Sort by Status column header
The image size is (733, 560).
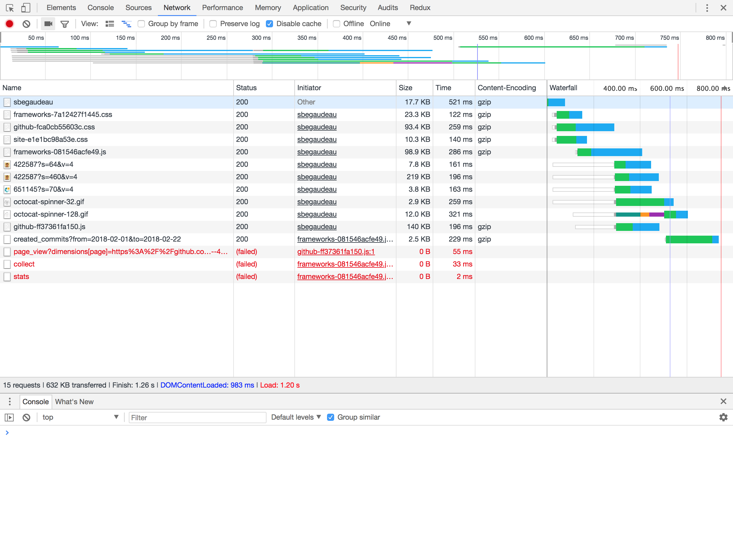point(264,88)
